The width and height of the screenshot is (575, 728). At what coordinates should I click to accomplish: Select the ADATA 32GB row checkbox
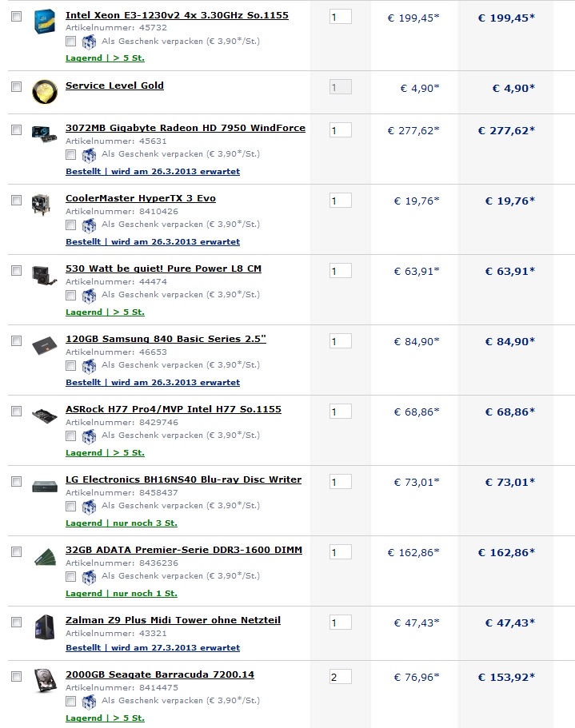click(x=16, y=551)
